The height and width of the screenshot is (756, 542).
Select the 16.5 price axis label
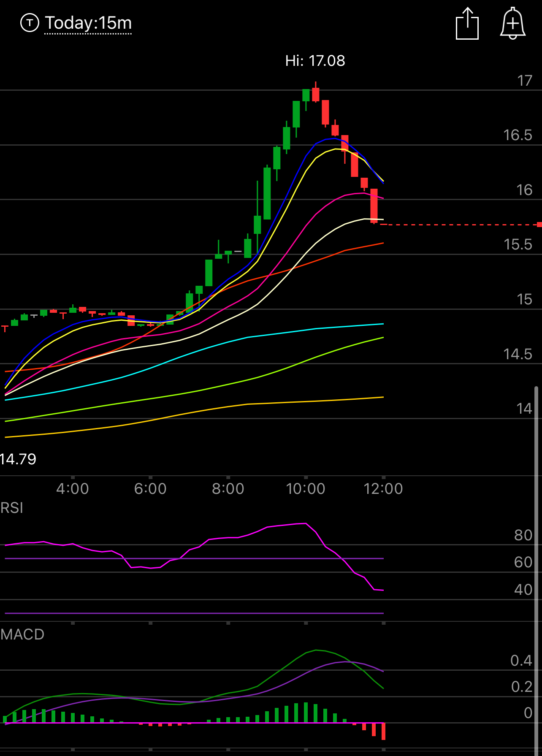point(518,135)
